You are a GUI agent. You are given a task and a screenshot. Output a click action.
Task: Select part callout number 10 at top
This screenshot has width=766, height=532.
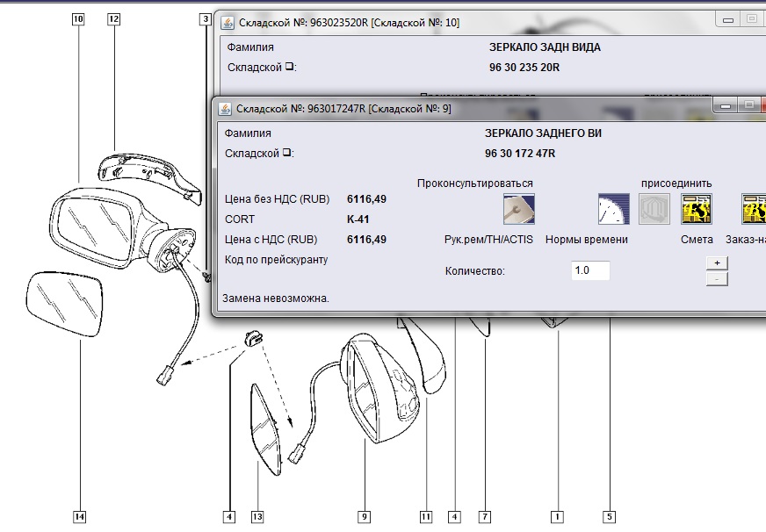point(78,18)
